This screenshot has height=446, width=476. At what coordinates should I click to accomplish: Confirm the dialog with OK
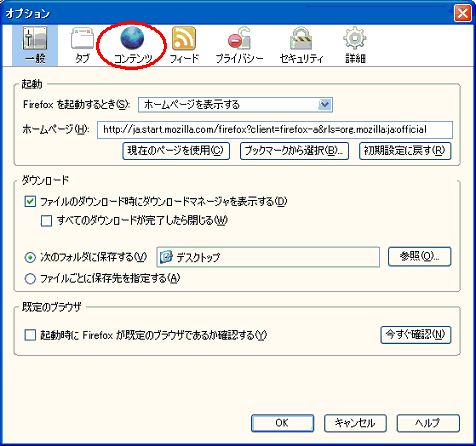(282, 423)
